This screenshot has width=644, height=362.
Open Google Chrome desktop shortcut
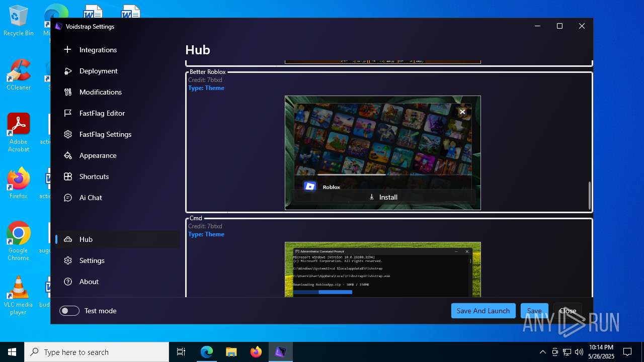click(19, 241)
